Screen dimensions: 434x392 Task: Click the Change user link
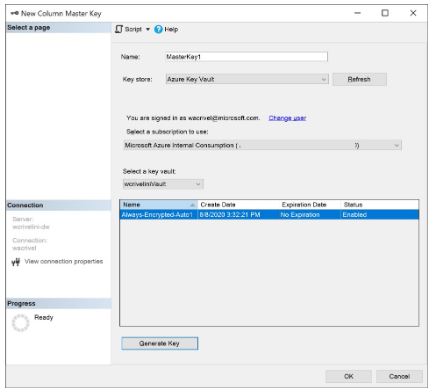287,118
